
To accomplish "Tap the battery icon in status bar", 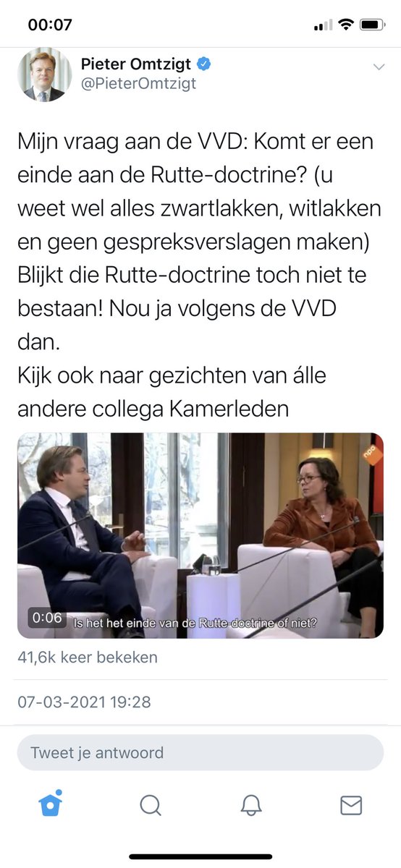I will [x=372, y=25].
